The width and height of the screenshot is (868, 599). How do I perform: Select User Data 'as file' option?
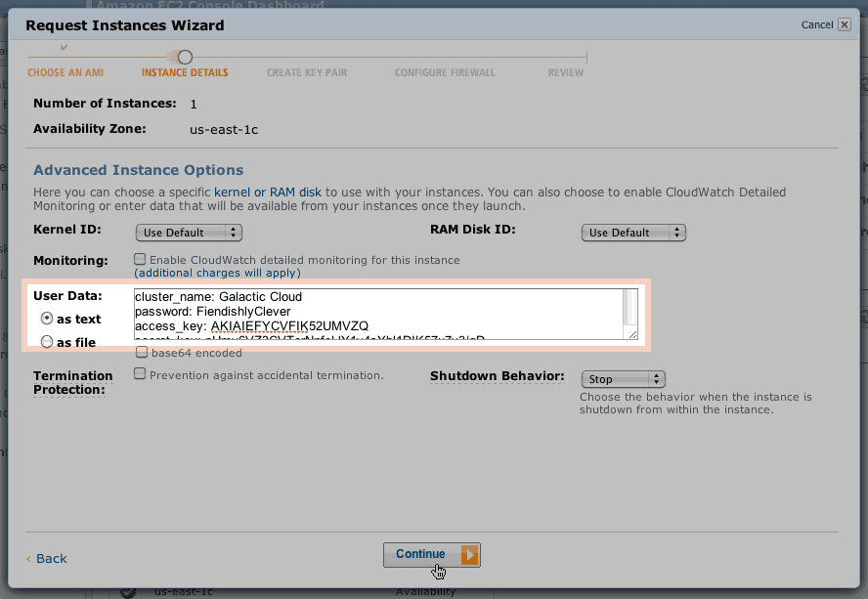coord(47,342)
